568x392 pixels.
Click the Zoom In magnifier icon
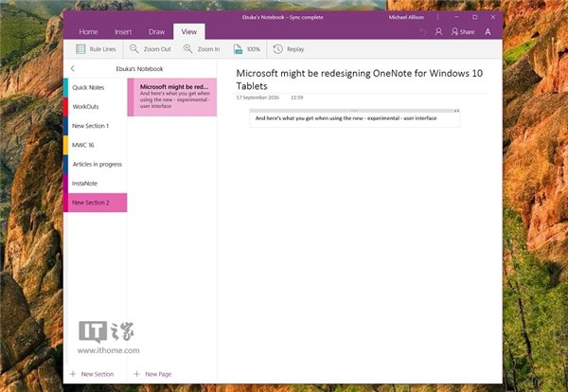point(187,49)
